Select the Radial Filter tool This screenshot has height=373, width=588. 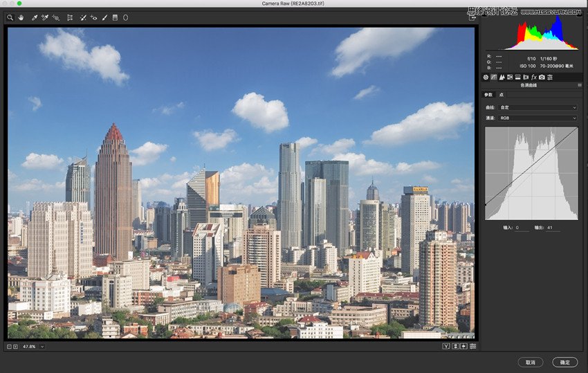pyautogui.click(x=126, y=17)
